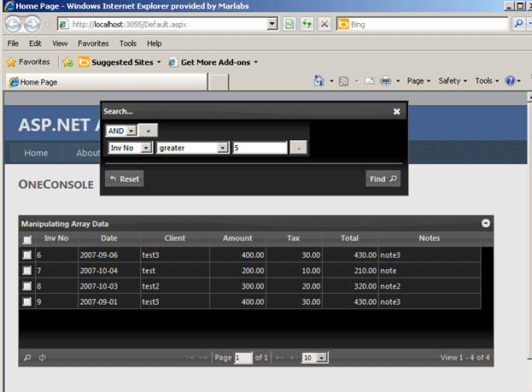Go back with the browser Back arrow
The height and width of the screenshot is (392, 532).
point(13,25)
